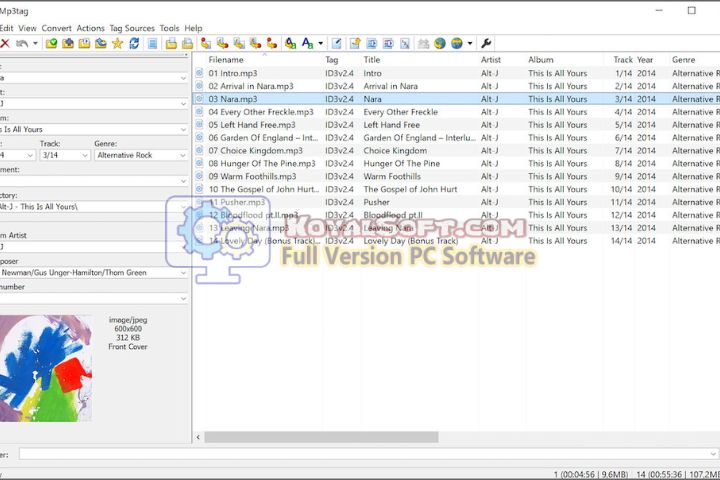720x480 pixels.
Task: Expand the album 'Is All Yours' field dropdown
Action: [x=183, y=130]
